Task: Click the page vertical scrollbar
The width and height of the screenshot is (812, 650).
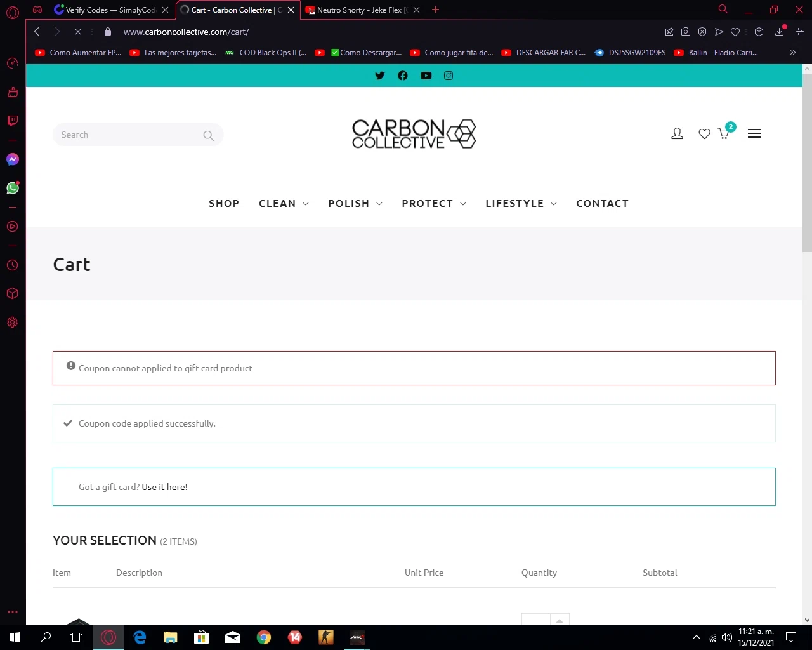Action: click(x=807, y=162)
